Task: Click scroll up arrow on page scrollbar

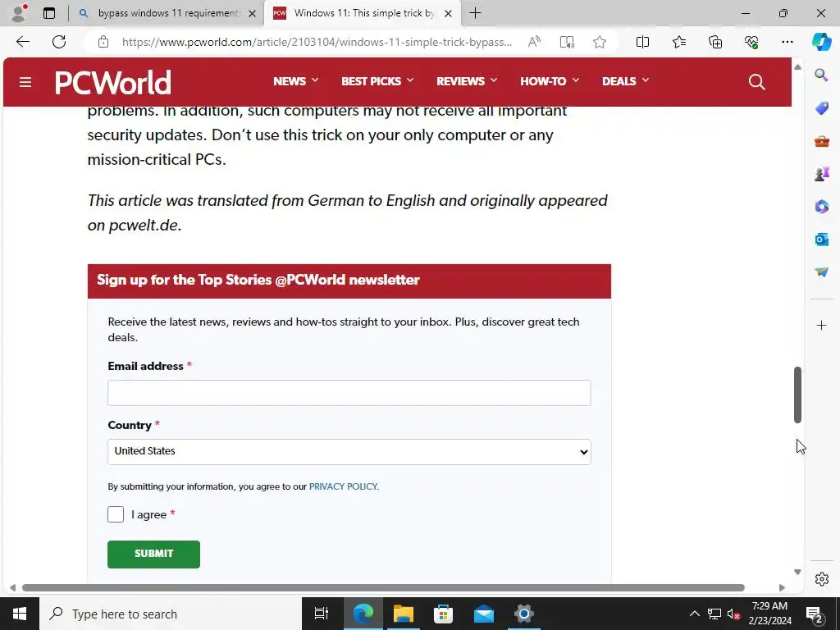Action: tap(797, 67)
